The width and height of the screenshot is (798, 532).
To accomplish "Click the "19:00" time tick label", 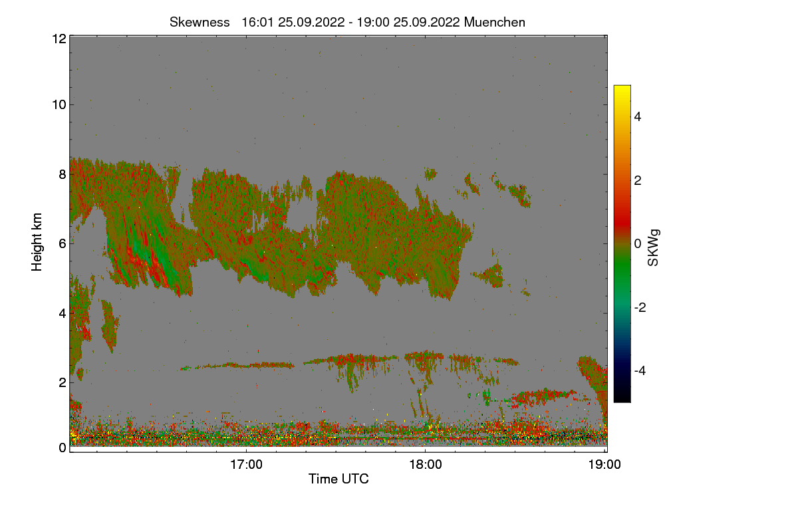I will point(604,464).
